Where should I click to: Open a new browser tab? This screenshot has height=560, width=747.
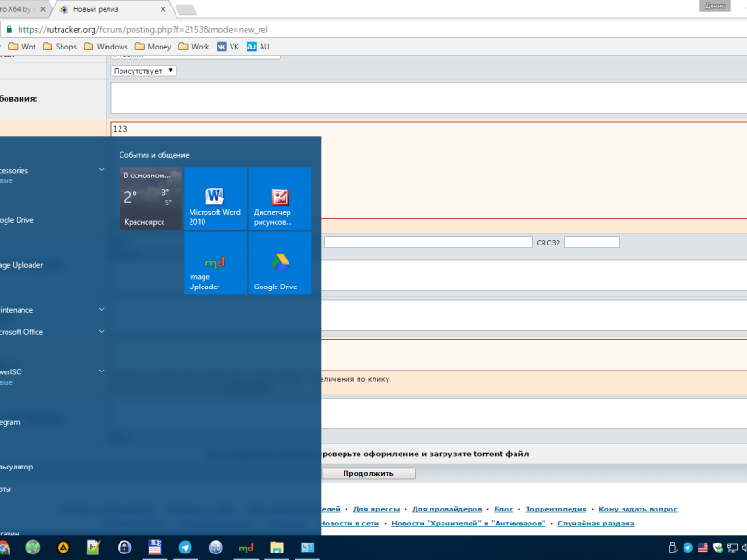point(186,9)
